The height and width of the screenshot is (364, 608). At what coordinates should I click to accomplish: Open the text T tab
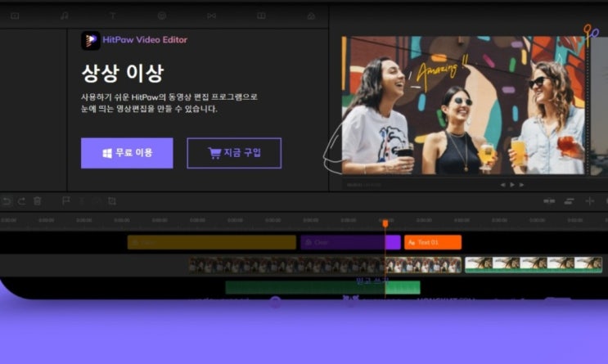coord(112,16)
